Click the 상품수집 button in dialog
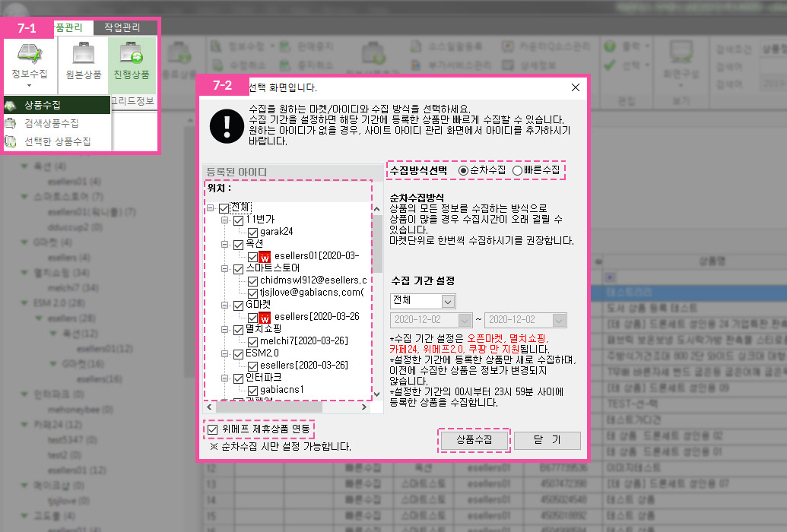The height and width of the screenshot is (532, 787). [x=474, y=440]
